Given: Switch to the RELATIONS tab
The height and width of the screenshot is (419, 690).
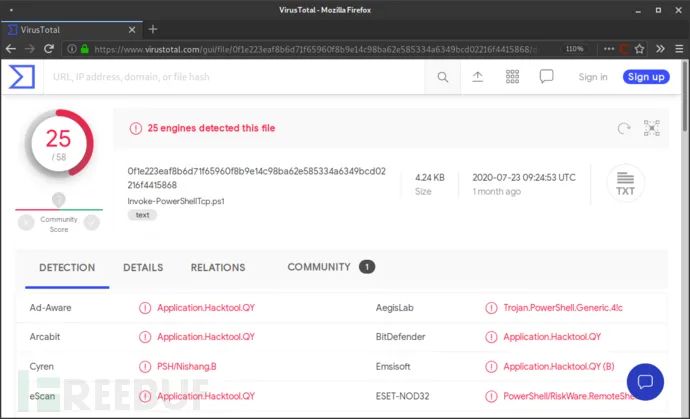Looking at the screenshot, I should point(217,268).
